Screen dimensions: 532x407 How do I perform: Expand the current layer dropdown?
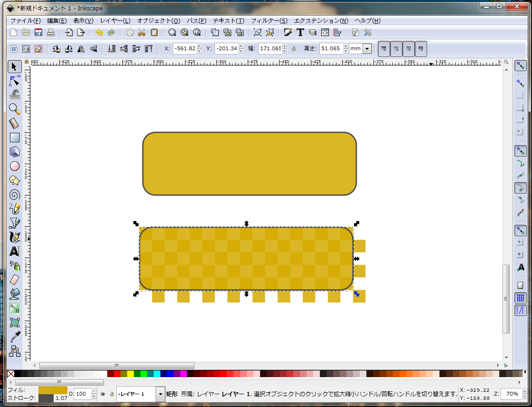pyautogui.click(x=160, y=394)
